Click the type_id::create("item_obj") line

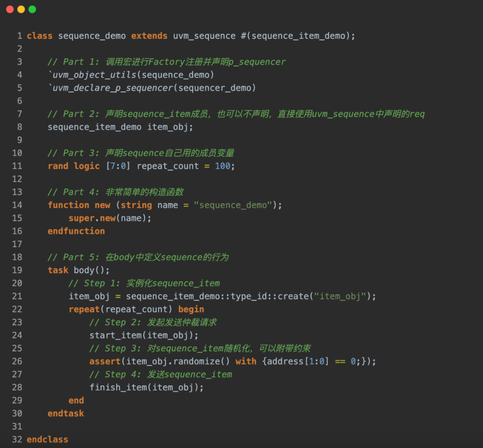click(222, 296)
